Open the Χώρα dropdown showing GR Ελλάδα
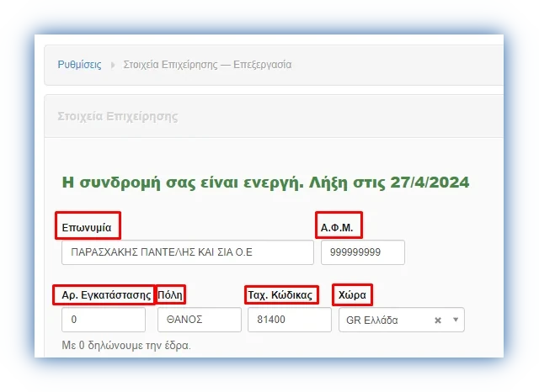Image resolution: width=539 pixels, height=392 pixels. 402,320
